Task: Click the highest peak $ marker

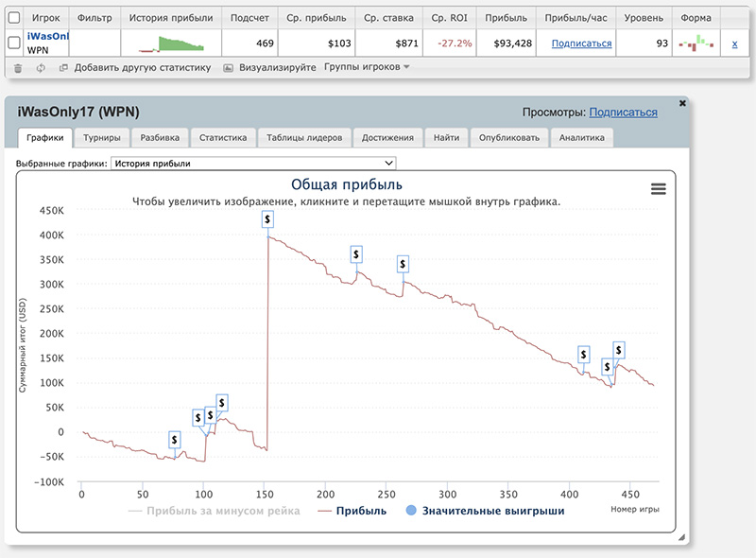Action: click(268, 218)
